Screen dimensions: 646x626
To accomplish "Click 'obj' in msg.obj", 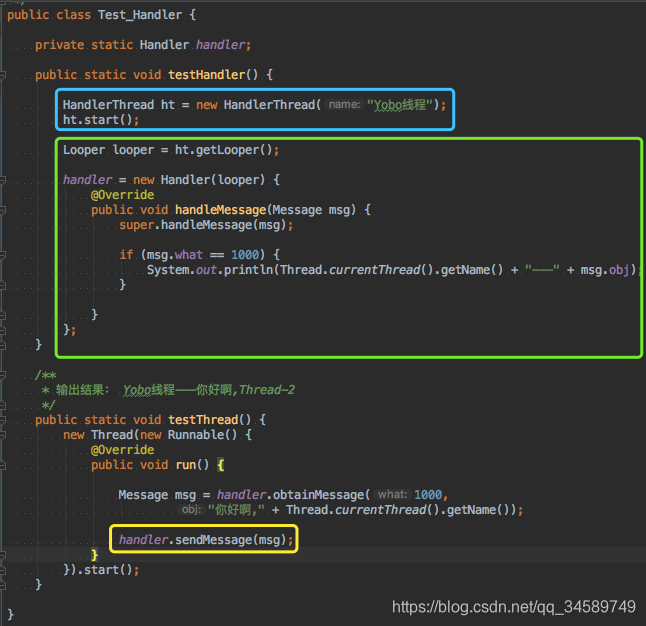I will pyautogui.click(x=619, y=270).
